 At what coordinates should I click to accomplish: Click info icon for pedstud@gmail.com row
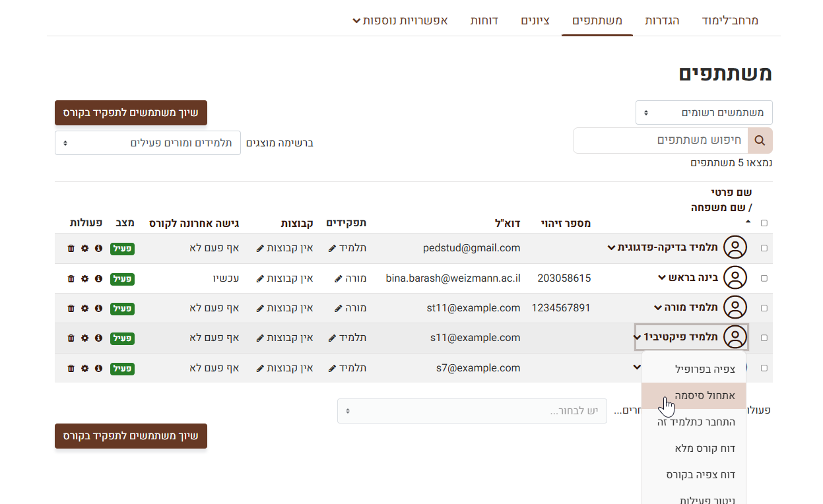[98, 249]
